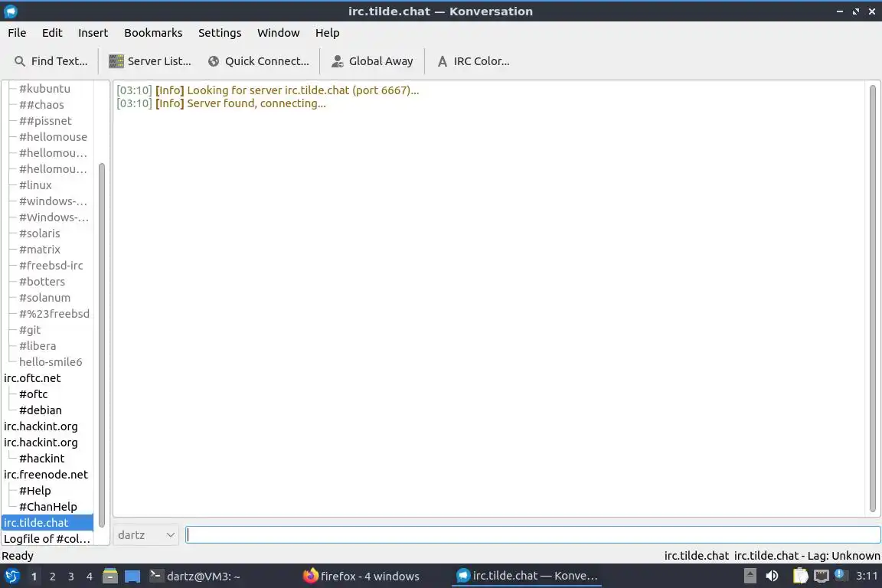The height and width of the screenshot is (588, 882).
Task: Open the volume speaker tray icon
Action: coord(772,576)
